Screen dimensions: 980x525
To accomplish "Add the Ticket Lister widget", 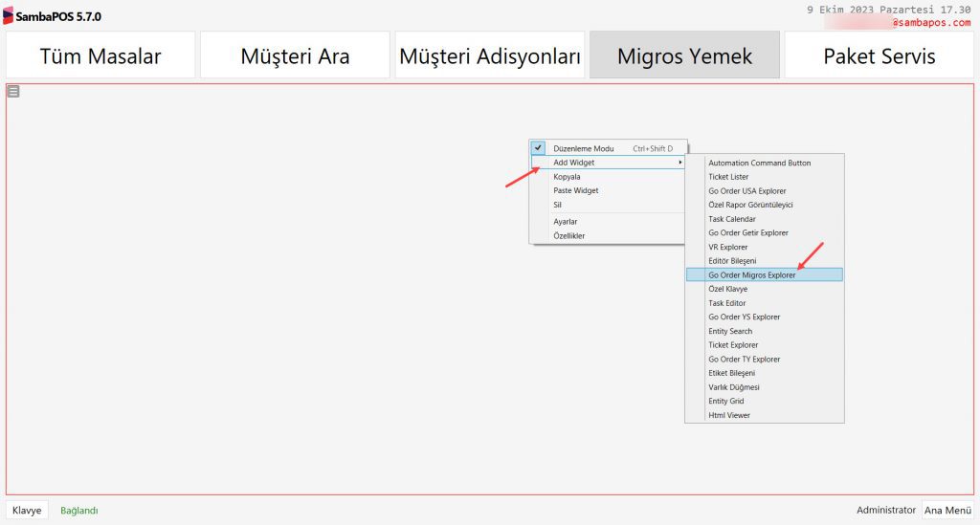I will pos(728,177).
